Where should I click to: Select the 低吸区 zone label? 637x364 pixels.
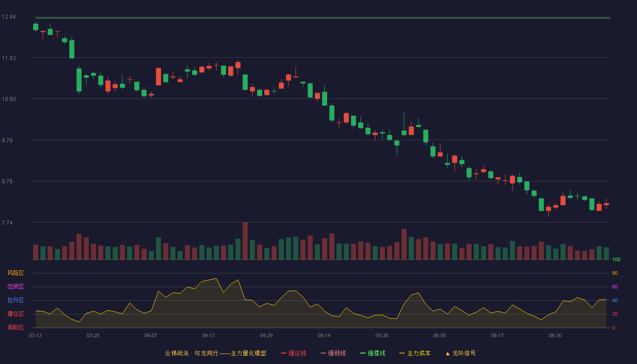[15, 327]
